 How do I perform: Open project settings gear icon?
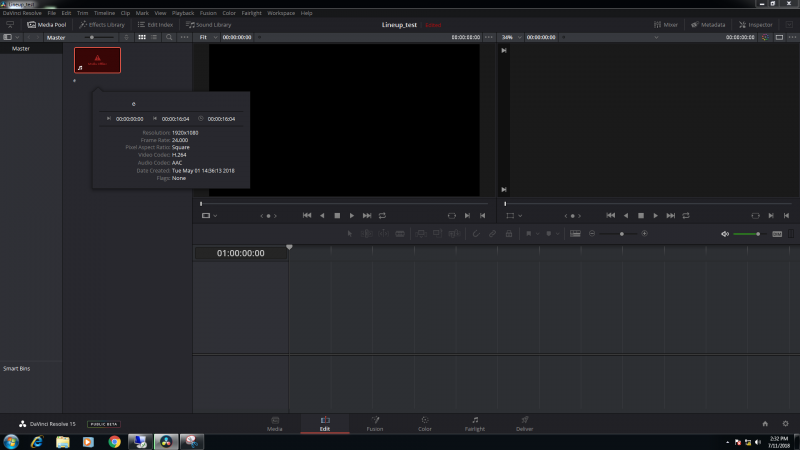click(785, 424)
